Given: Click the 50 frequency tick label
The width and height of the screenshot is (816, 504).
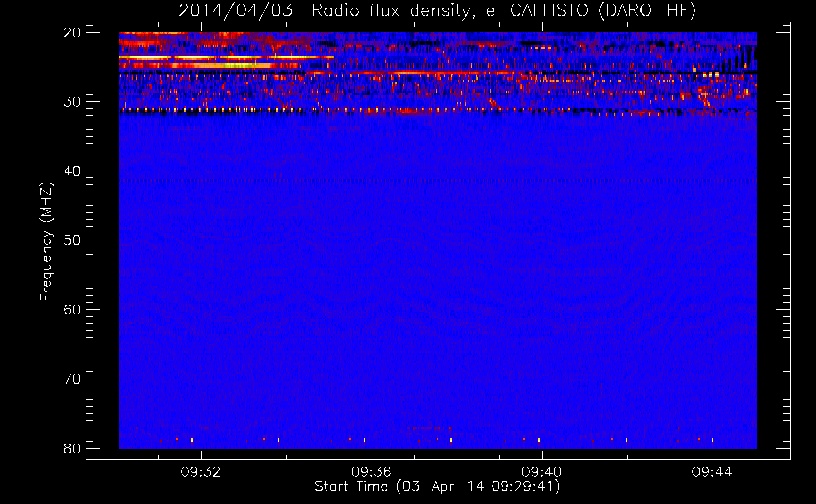Looking at the screenshot, I should (72, 240).
